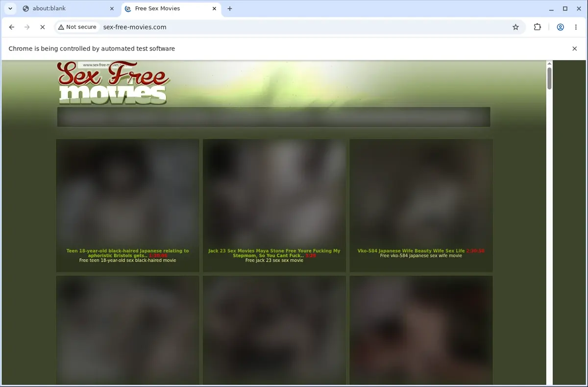Select the Free Sex Movies tab
The height and width of the screenshot is (387, 588).
(171, 8)
